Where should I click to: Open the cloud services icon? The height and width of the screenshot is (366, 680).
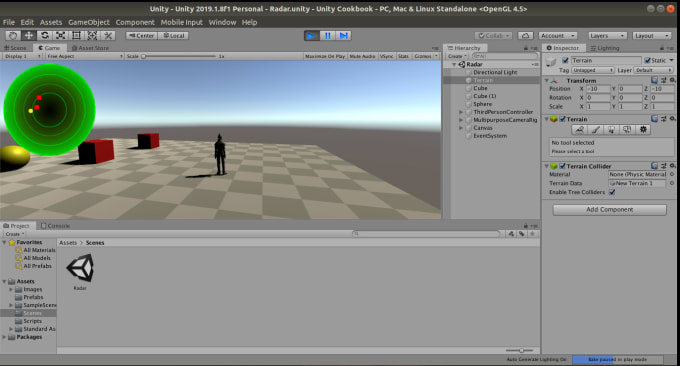click(x=525, y=36)
